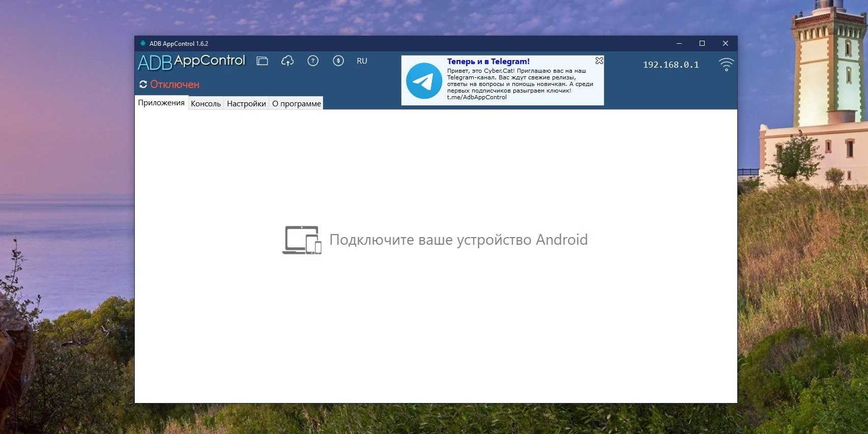Image resolution: width=868 pixels, height=434 pixels.
Task: Switch to the Консоль tab
Action: (x=206, y=104)
